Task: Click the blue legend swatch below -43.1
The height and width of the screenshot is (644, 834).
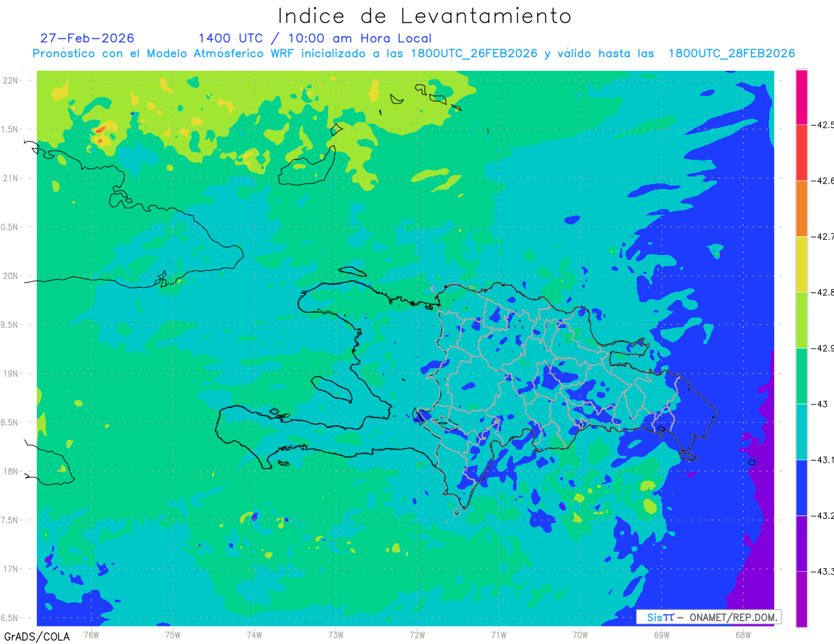Action: [801, 487]
